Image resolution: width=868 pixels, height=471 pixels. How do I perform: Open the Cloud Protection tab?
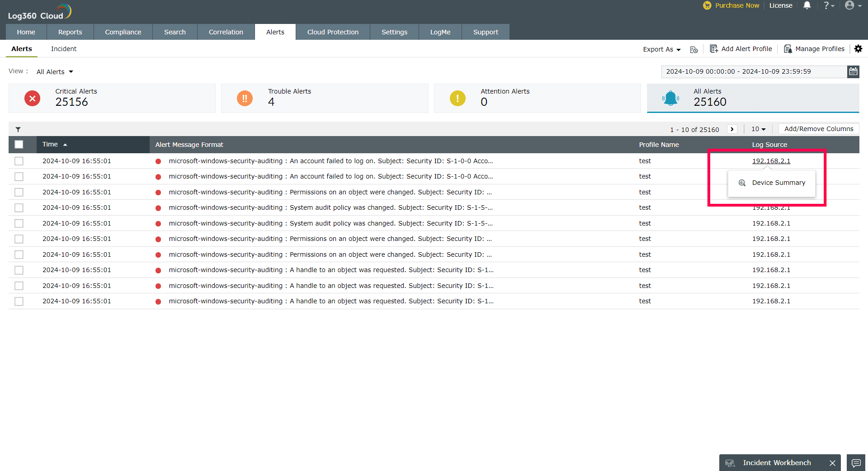[333, 32]
